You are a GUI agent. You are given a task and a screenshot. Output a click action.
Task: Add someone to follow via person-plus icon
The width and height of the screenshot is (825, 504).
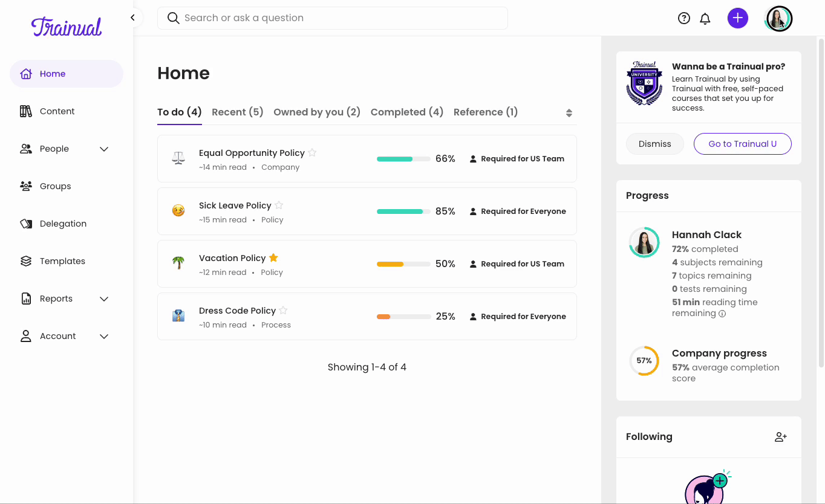pos(780,436)
